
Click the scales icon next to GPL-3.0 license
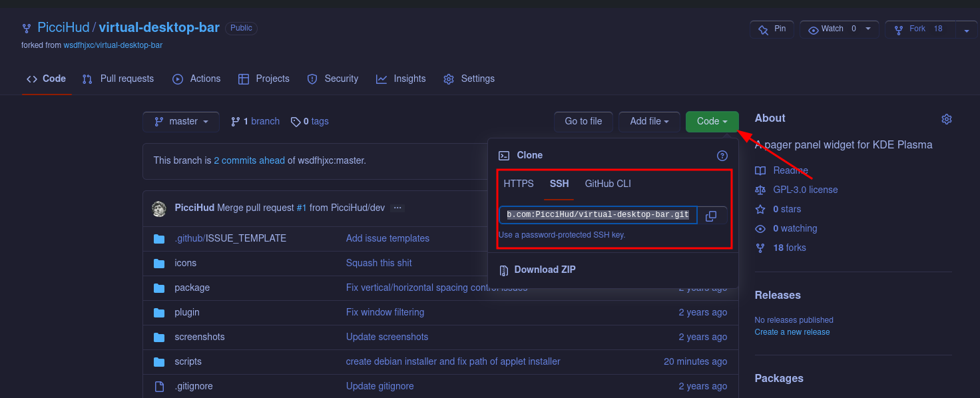760,190
